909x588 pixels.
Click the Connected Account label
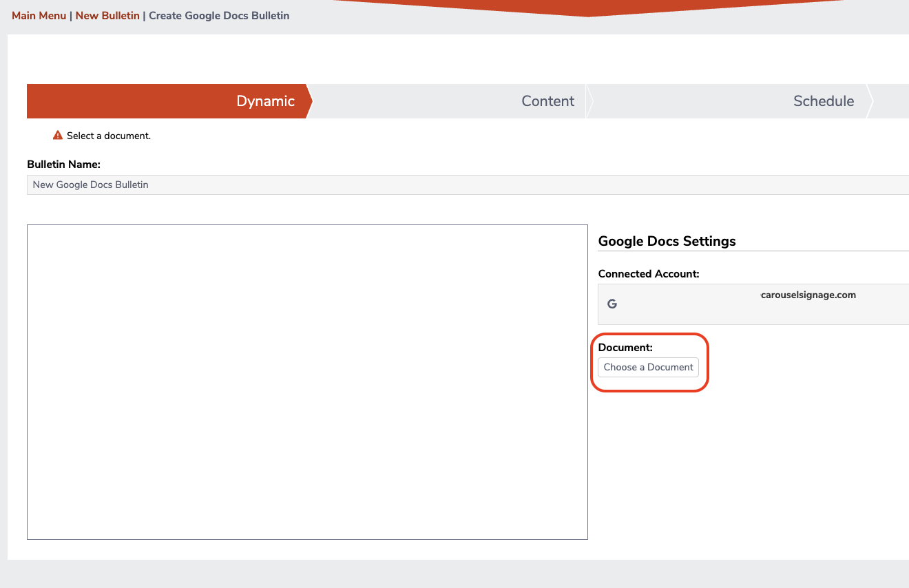tap(649, 274)
